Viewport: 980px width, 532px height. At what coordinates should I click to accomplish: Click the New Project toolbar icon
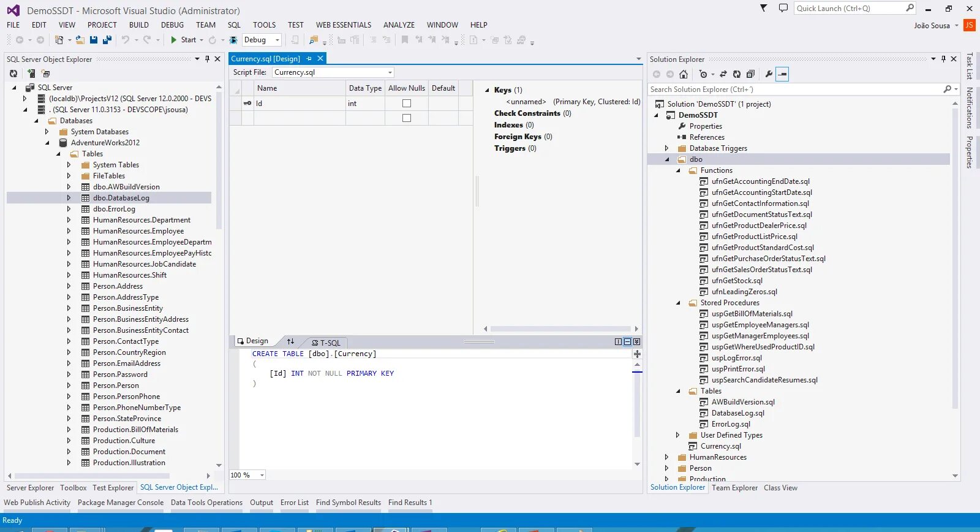(59, 40)
